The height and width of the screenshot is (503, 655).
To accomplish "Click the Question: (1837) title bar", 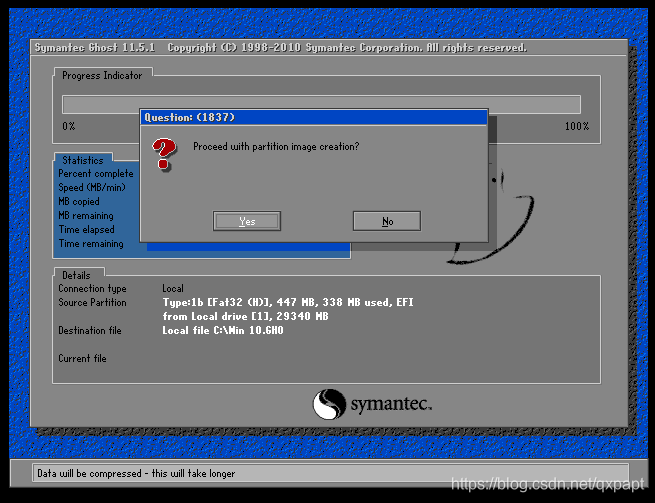I will pos(314,117).
